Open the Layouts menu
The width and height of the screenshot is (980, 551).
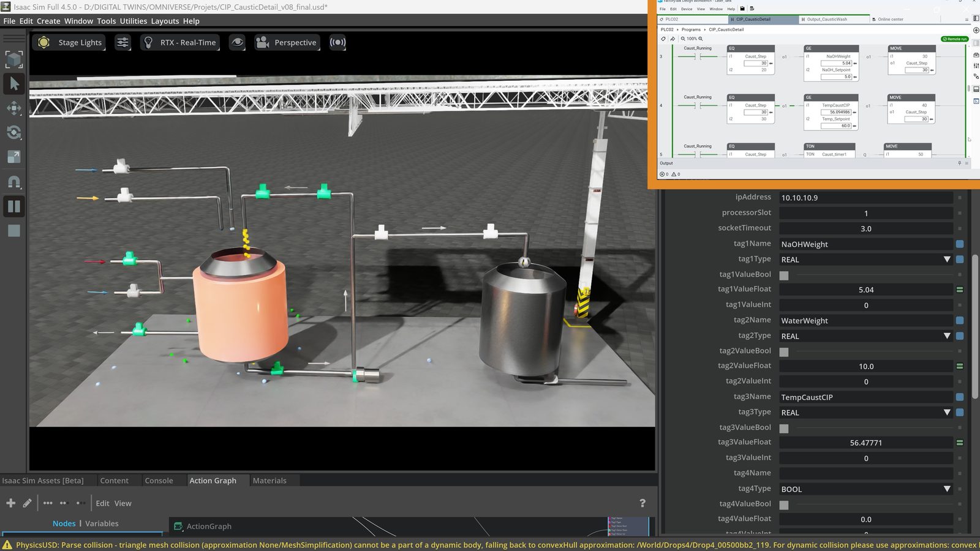pyautogui.click(x=165, y=21)
